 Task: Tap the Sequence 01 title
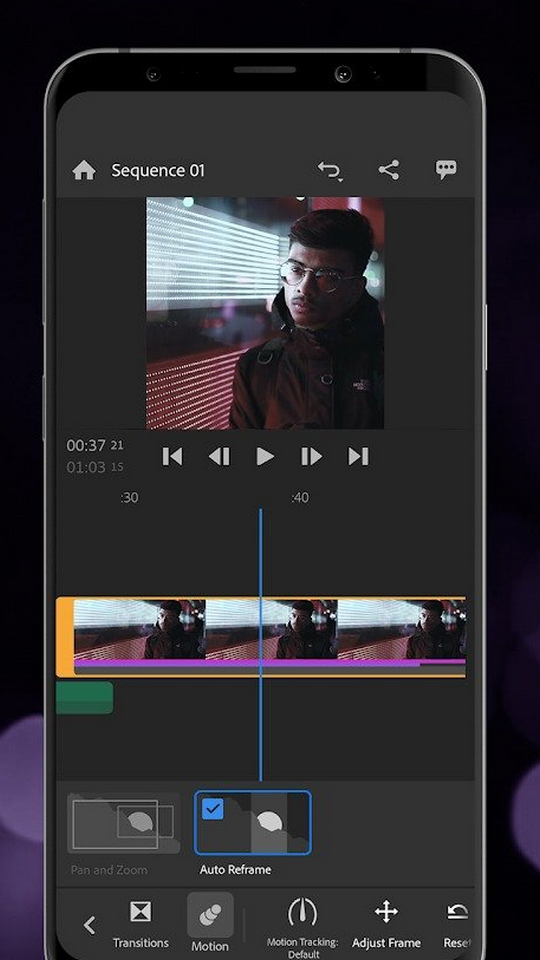158,170
